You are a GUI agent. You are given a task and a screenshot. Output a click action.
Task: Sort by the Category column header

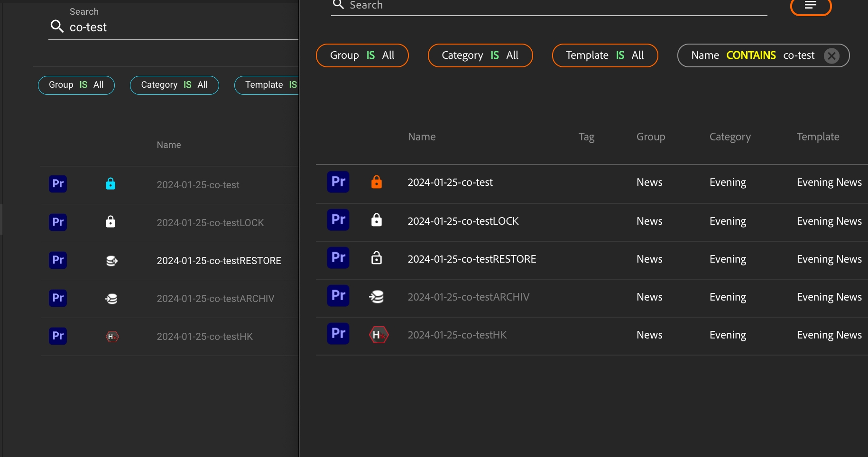coord(730,137)
